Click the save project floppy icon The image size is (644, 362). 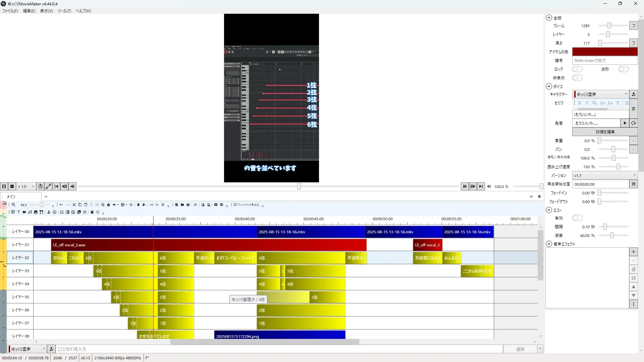(x=188, y=205)
